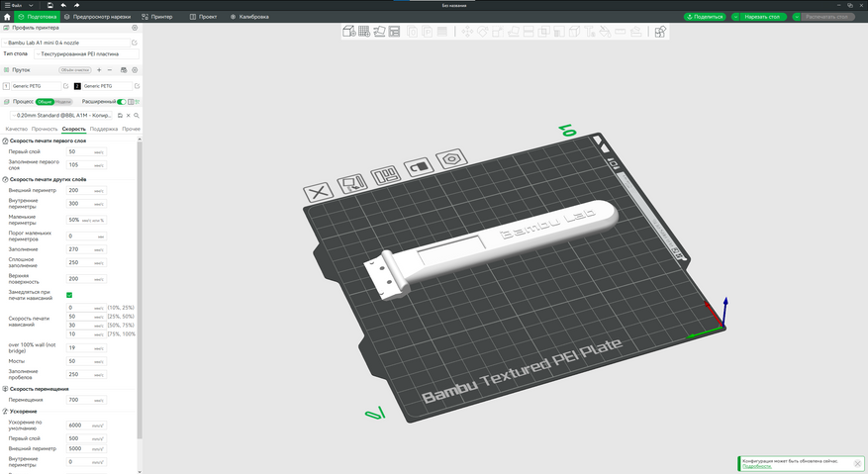The height and width of the screenshot is (474, 868).
Task: Click the home icon in top bar
Action: click(8, 17)
